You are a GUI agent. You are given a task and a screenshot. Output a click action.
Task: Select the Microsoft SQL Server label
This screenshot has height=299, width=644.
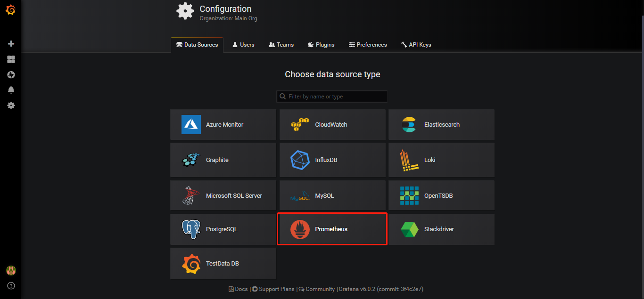pos(234,196)
